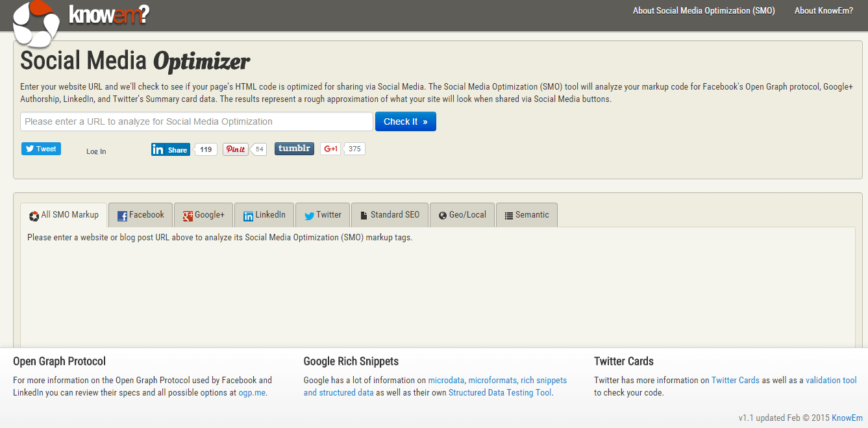
Task: Click the Google Rich Snippets heading
Action: [351, 361]
